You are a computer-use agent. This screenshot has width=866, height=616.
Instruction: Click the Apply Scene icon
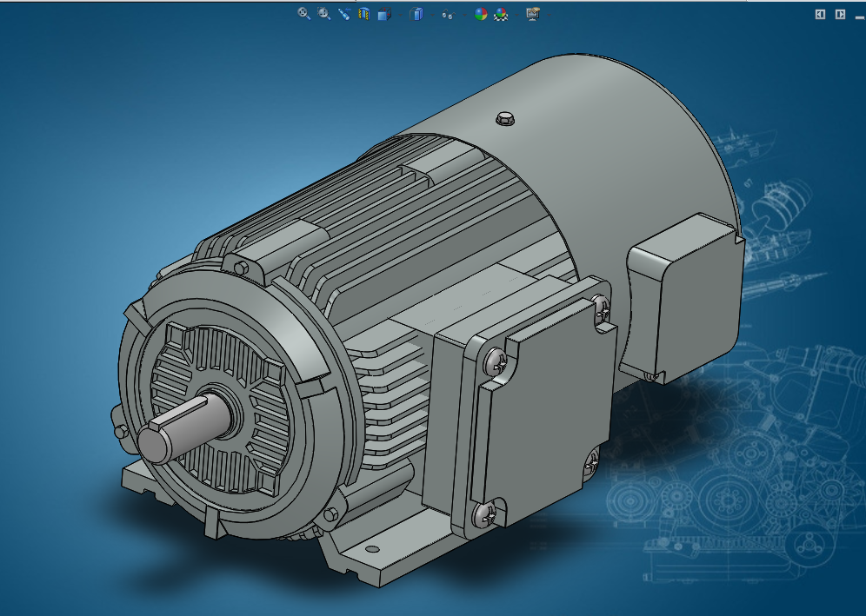(x=501, y=15)
